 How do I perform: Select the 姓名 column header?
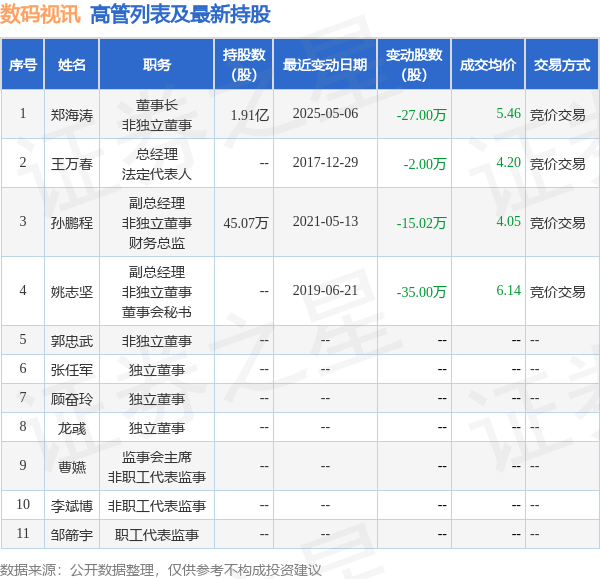(72, 65)
